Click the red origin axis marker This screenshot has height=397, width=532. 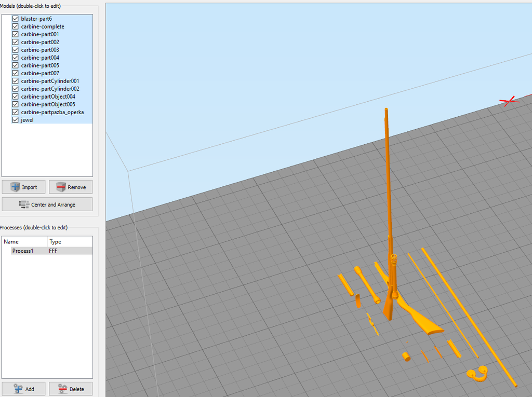pos(509,101)
